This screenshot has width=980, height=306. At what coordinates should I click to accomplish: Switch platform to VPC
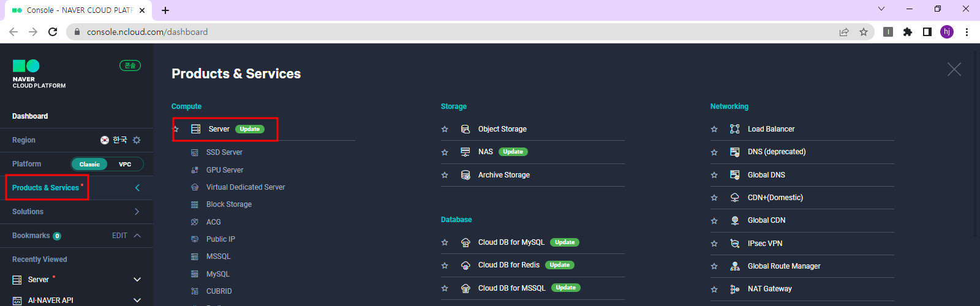click(125, 164)
